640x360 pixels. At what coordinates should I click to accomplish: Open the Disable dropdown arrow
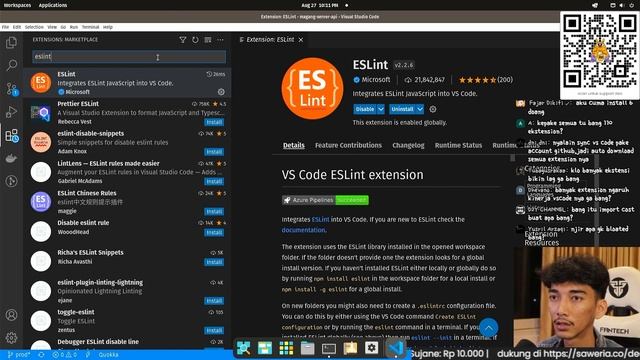381,109
